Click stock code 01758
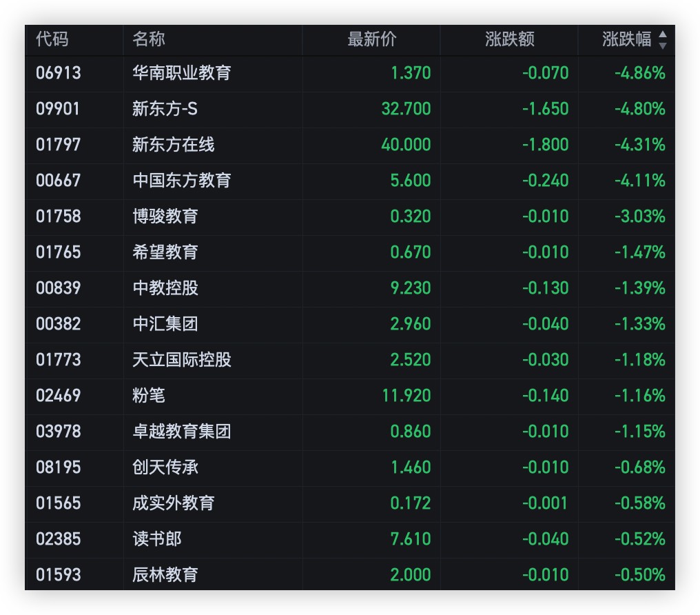Viewport: 700px width, 615px height. pyautogui.click(x=59, y=216)
